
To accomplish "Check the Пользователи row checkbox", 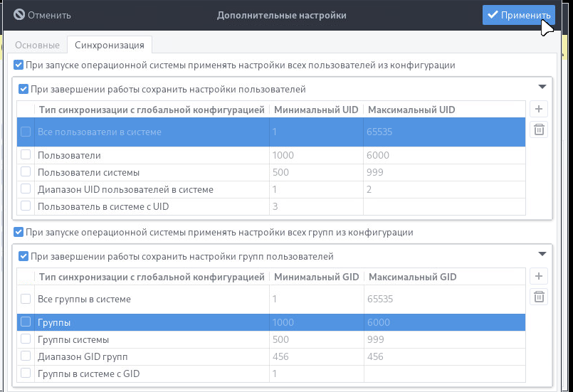I will (26, 154).
